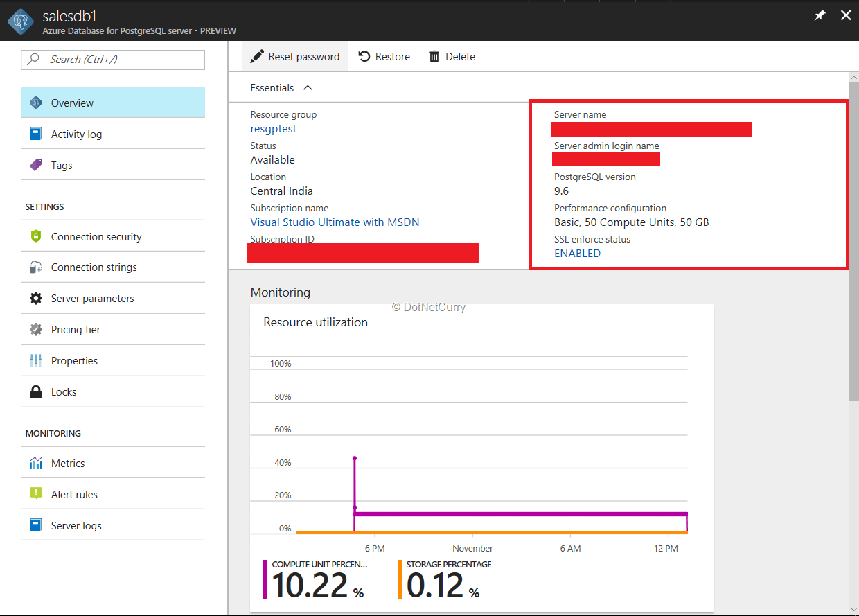Viewport: 859px width, 616px height.
Task: Open the resgptest resource group link
Action: [x=273, y=128]
